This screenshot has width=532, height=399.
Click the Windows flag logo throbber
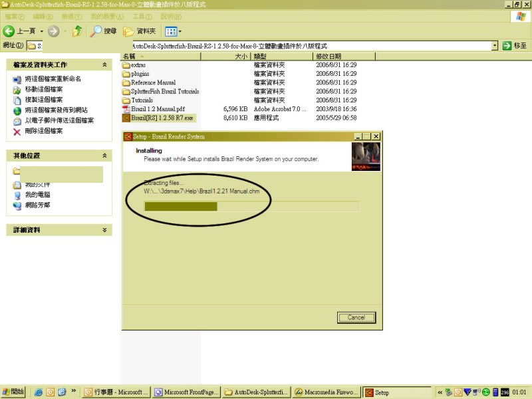(x=521, y=16)
